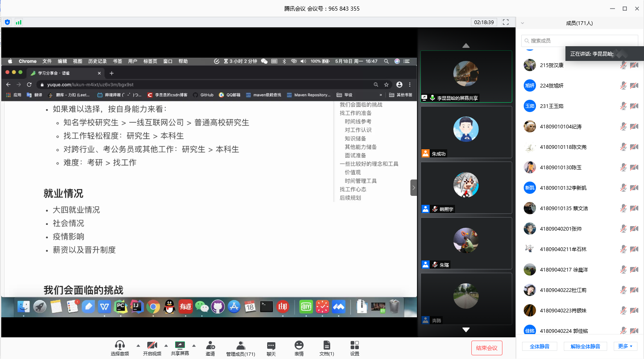Screen dimensions: 644x359
Task: Turn on the camera (开启视频)
Action: 152,345
